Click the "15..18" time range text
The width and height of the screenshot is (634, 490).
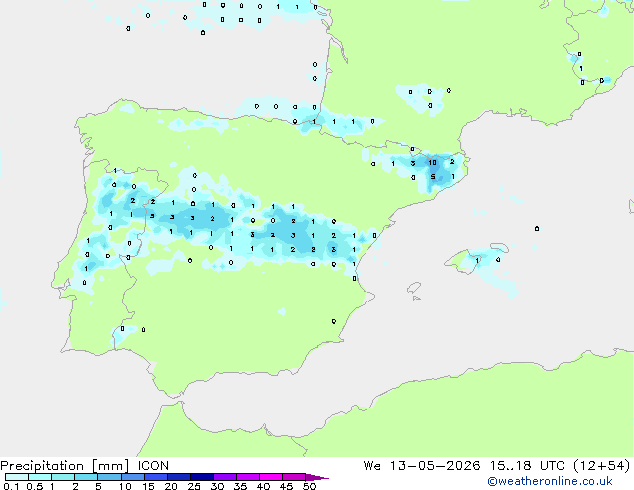510,466
